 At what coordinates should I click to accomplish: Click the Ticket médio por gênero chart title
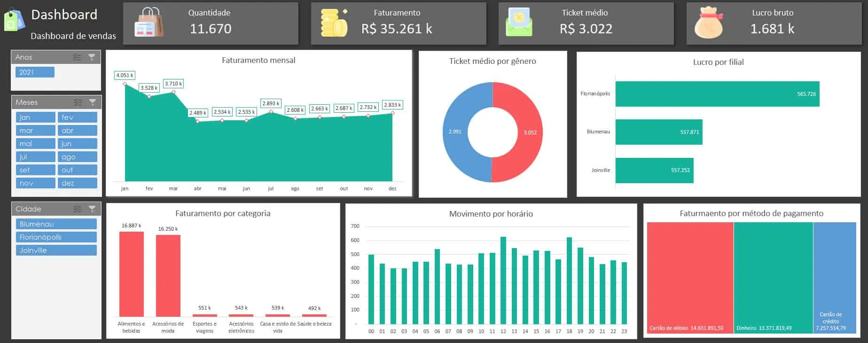tap(493, 61)
